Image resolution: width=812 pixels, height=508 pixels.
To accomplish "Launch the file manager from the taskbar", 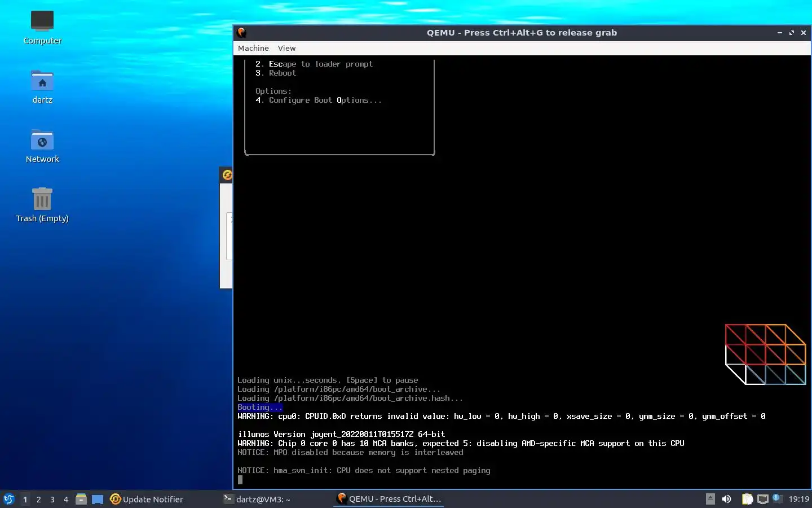I will point(81,499).
